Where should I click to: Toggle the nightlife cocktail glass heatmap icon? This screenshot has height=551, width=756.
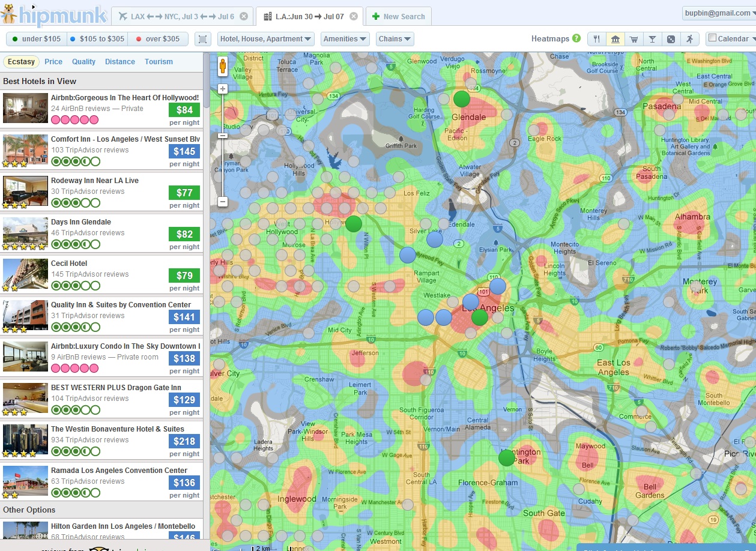[652, 39]
